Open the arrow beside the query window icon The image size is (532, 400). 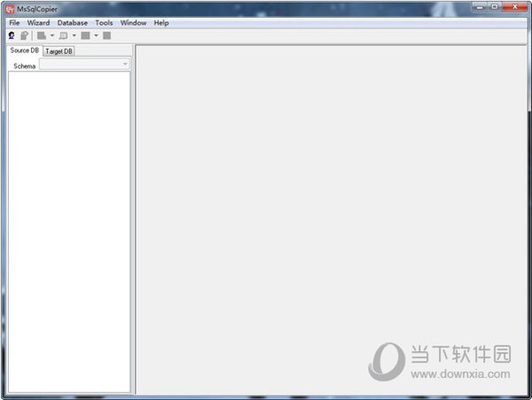74,35
